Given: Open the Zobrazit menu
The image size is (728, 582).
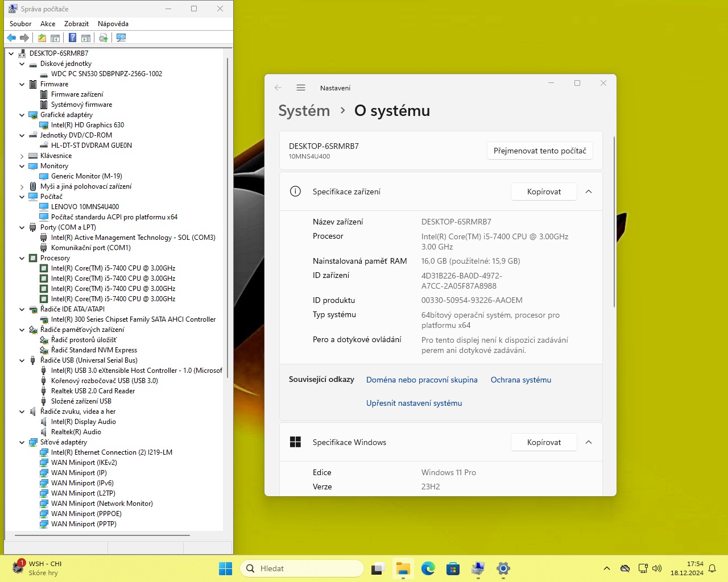Looking at the screenshot, I should click(x=76, y=24).
